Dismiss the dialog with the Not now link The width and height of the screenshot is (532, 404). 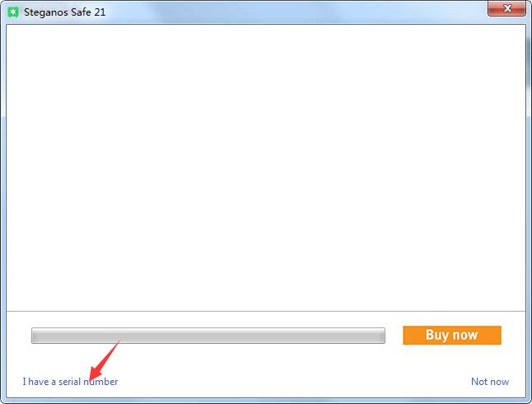coord(490,382)
